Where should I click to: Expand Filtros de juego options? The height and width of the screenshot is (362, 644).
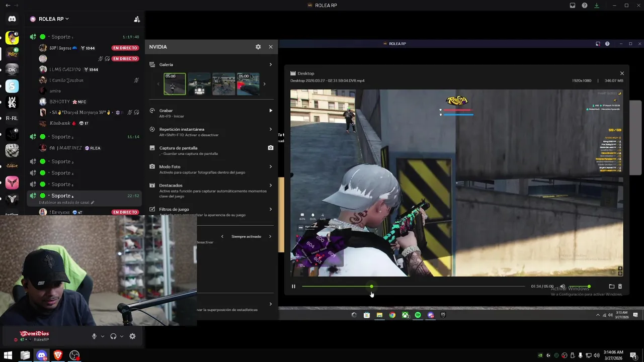(x=271, y=209)
